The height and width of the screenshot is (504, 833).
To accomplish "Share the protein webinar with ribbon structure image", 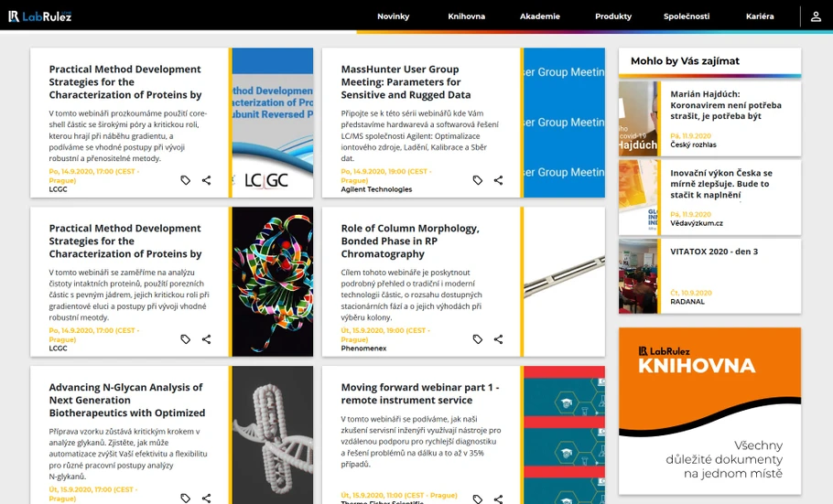I will pyautogui.click(x=206, y=338).
